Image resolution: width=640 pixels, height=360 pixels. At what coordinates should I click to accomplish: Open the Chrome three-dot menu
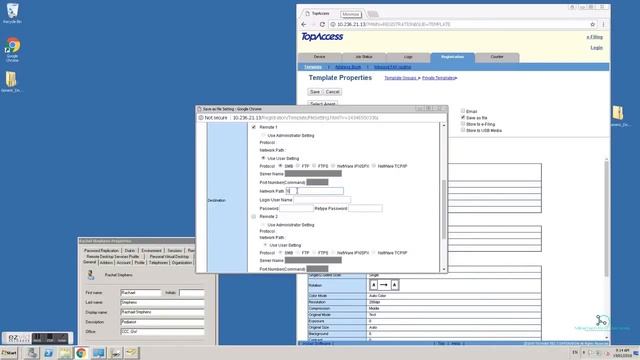click(x=603, y=24)
